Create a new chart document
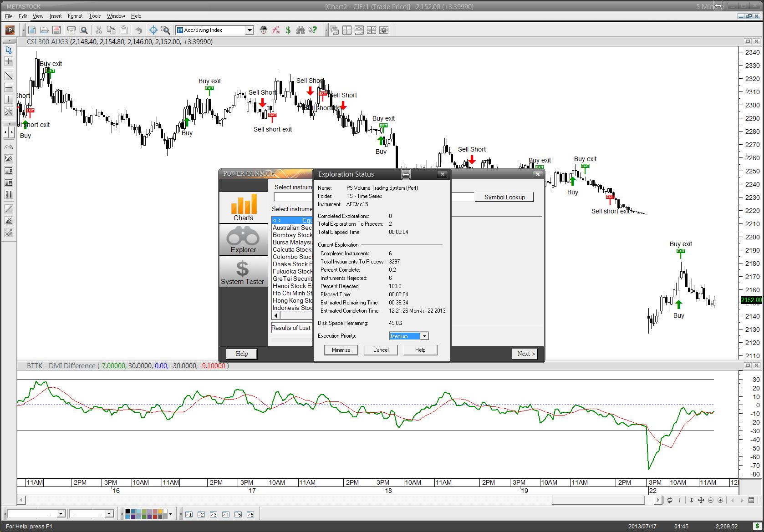Viewport: 764px width, 532px height. pyautogui.click(x=32, y=30)
